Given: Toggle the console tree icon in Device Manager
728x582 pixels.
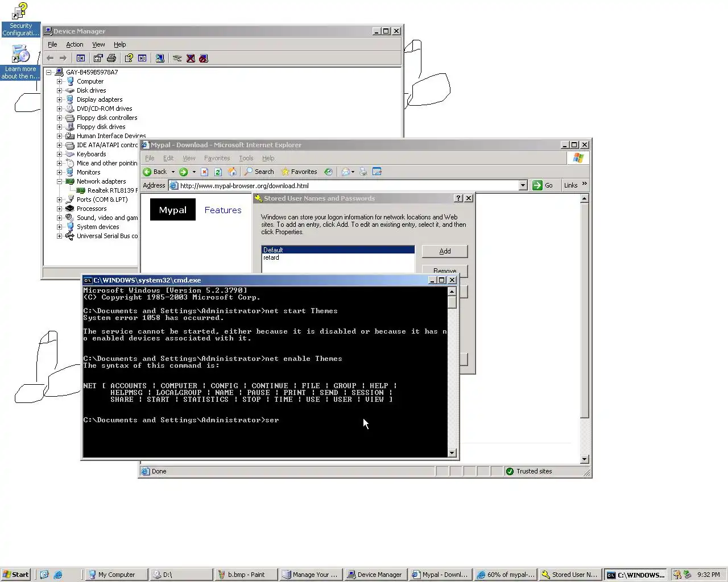Looking at the screenshot, I should pos(81,58).
